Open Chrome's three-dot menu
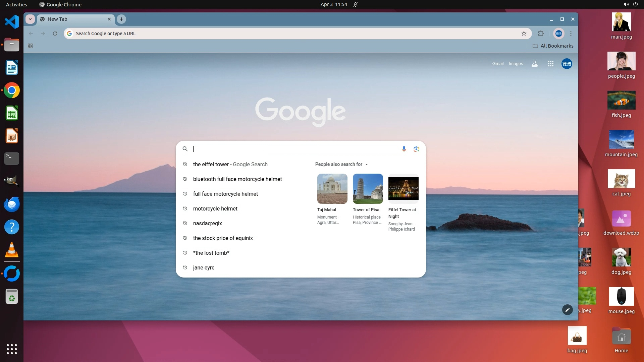This screenshot has height=362, width=644. pos(571,34)
